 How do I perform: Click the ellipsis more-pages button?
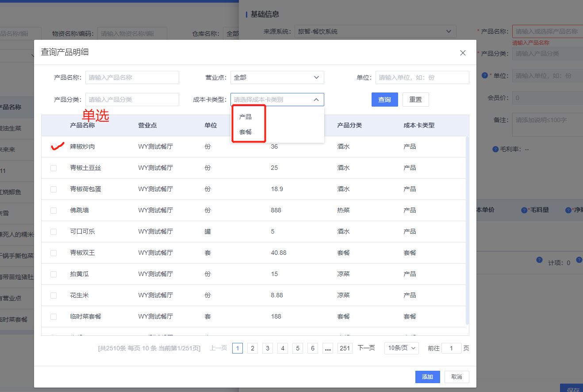(328, 348)
